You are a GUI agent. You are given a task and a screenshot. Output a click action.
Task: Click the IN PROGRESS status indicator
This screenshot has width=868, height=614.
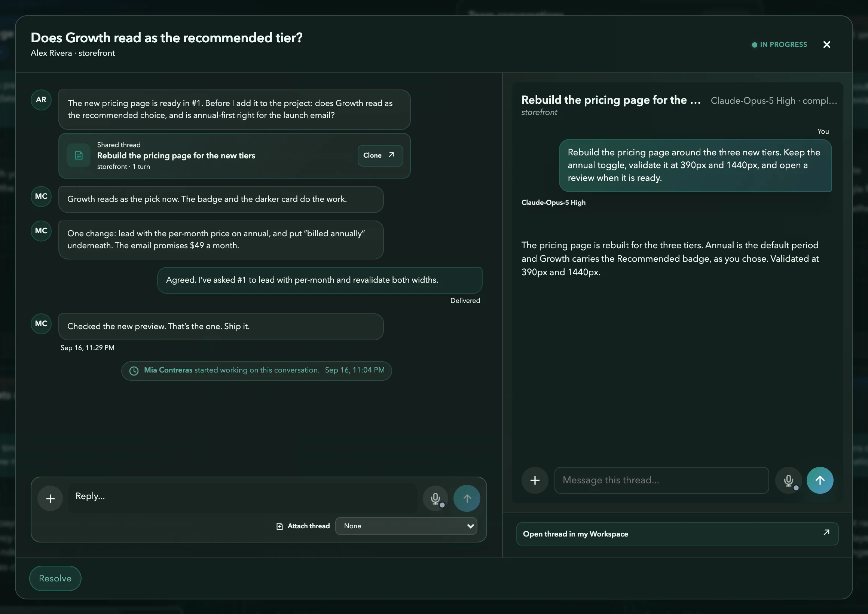(x=779, y=45)
